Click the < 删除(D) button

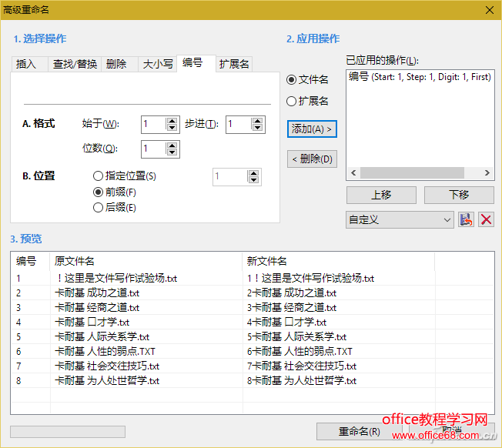(312, 159)
